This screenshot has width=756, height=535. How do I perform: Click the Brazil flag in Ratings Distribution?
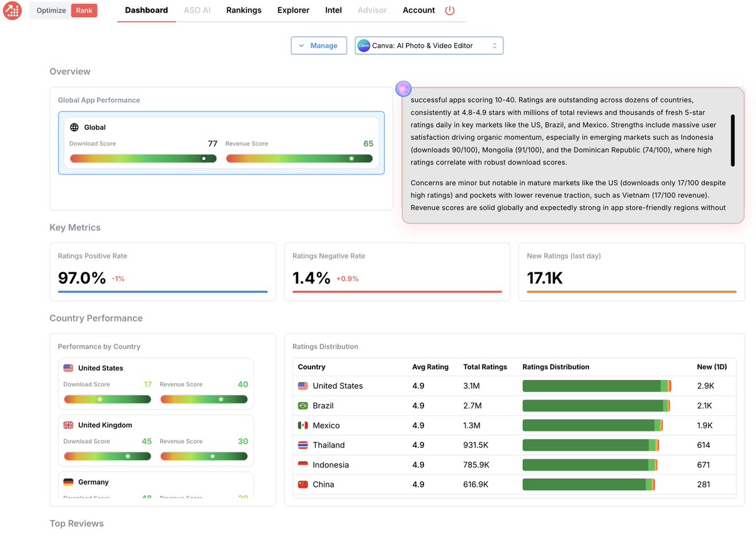[x=304, y=405]
